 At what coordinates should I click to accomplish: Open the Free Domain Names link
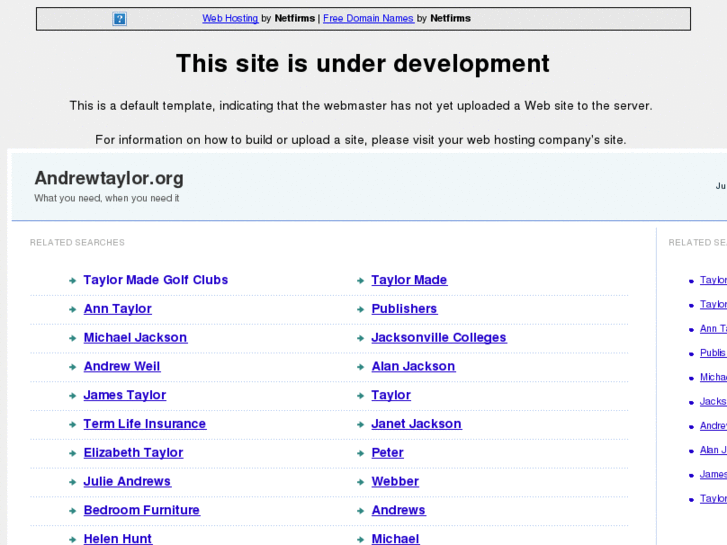pos(368,18)
